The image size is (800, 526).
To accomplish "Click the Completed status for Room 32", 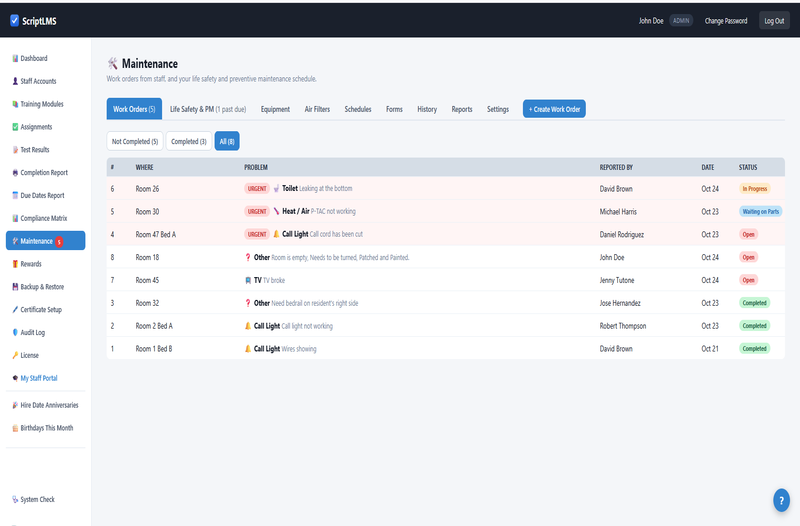I will [755, 303].
